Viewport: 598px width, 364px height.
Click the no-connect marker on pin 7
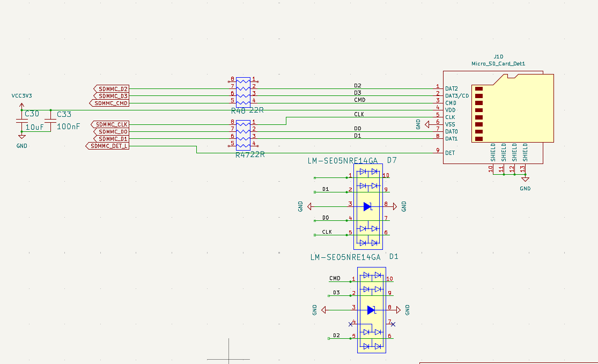pos(393,324)
